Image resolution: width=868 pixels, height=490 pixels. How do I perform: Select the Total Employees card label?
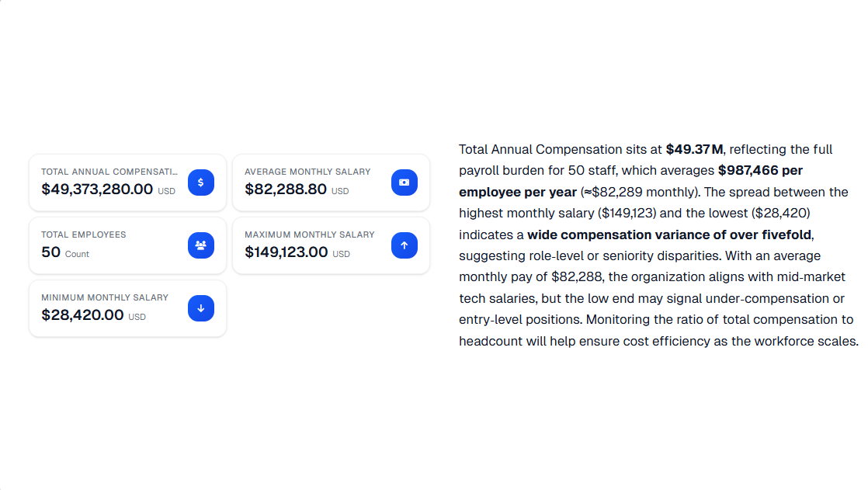pos(83,235)
